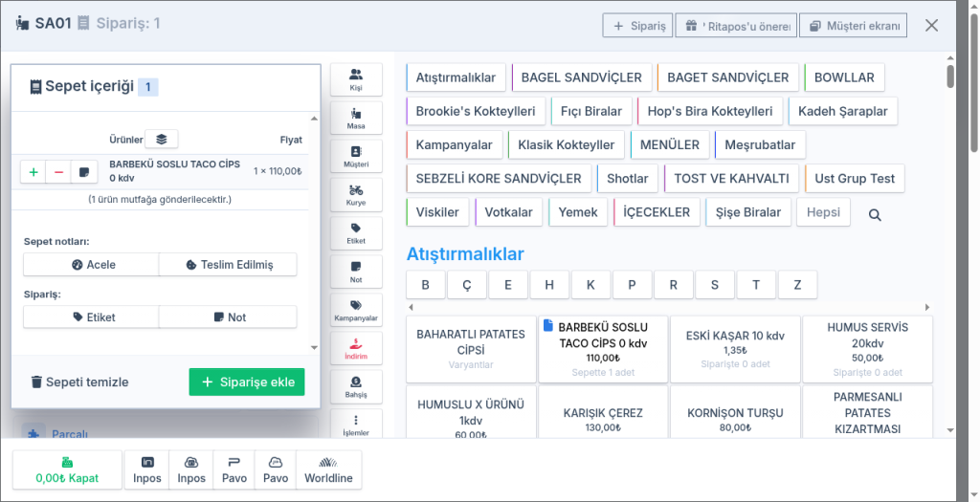Click the letter filter left scroll arrow
Viewport: 980px width, 502px height.
pyautogui.click(x=411, y=307)
